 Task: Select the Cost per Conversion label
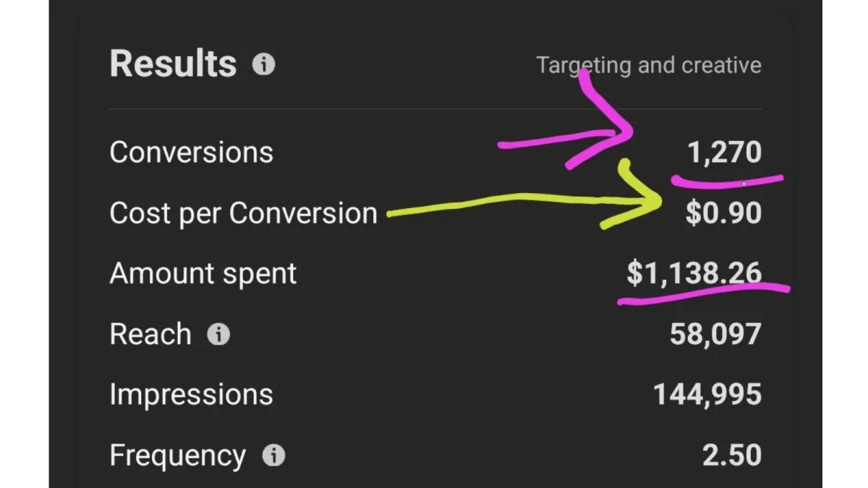244,214
